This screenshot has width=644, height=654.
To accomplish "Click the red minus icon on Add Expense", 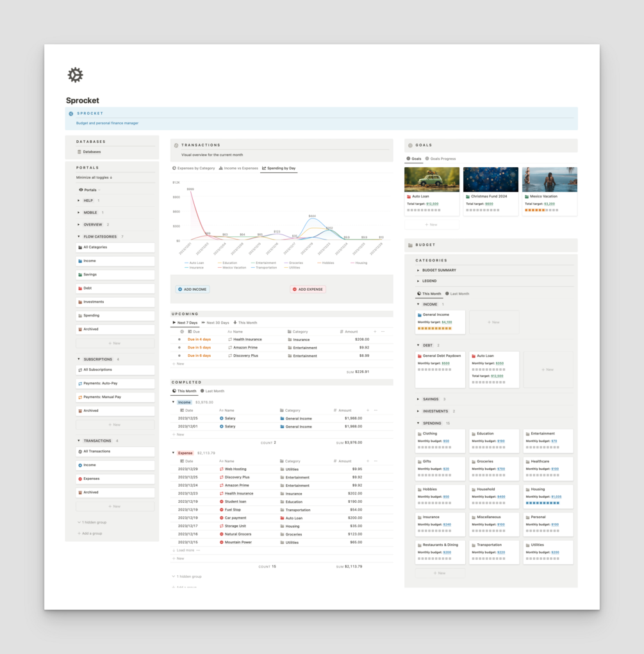I will tap(295, 289).
